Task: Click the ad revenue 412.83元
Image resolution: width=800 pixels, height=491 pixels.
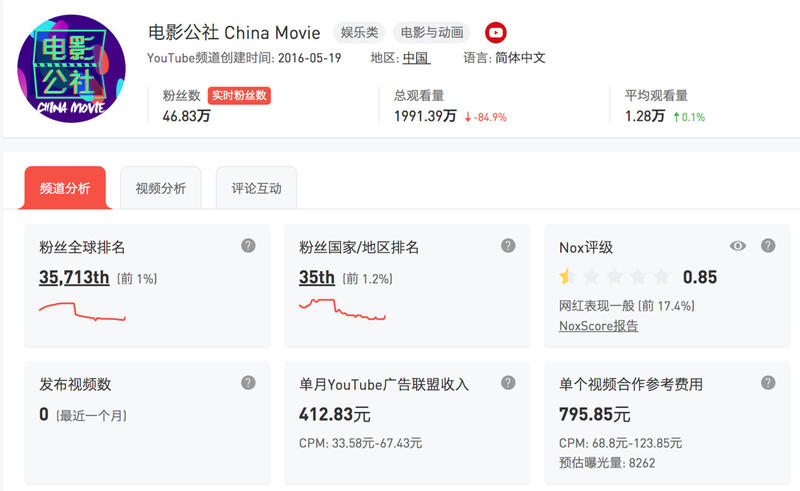Action: click(335, 414)
